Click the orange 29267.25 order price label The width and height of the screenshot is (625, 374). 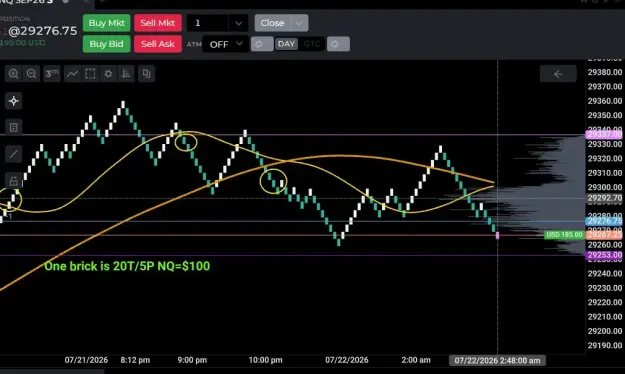(x=604, y=234)
